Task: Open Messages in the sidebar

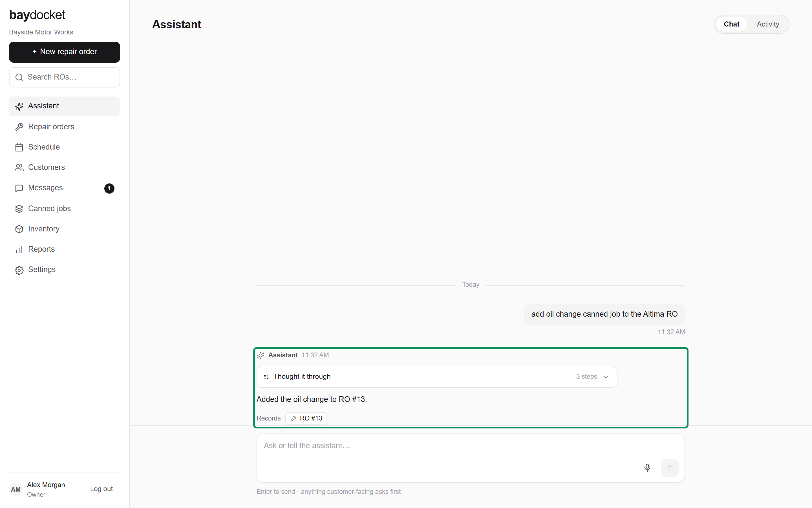Action: coord(64,188)
